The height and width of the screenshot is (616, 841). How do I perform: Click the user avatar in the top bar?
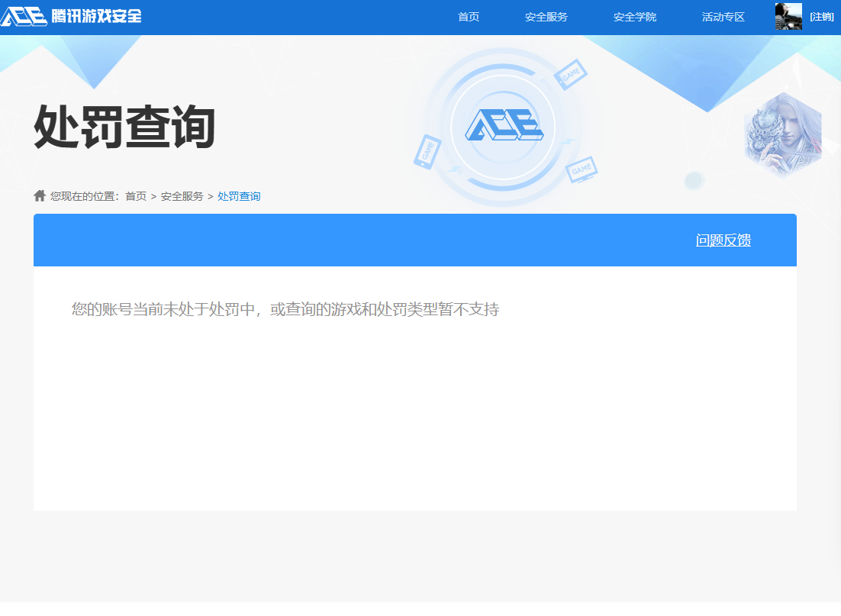788,15
